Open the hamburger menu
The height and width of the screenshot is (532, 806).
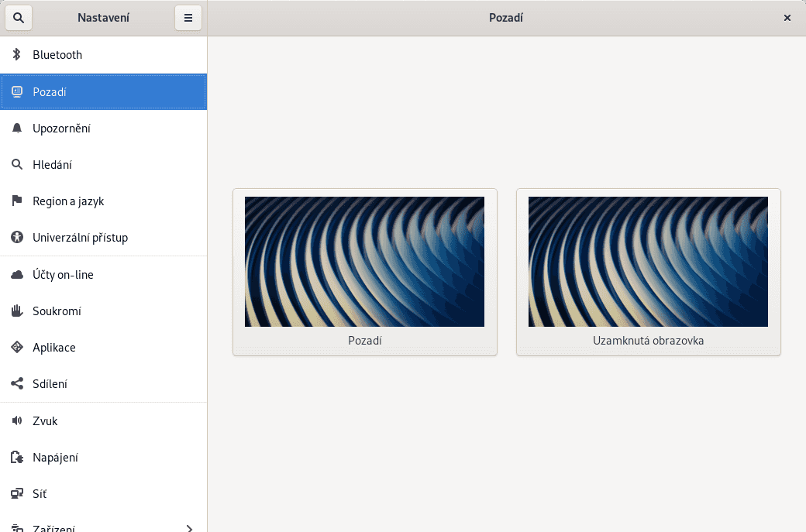pos(188,17)
